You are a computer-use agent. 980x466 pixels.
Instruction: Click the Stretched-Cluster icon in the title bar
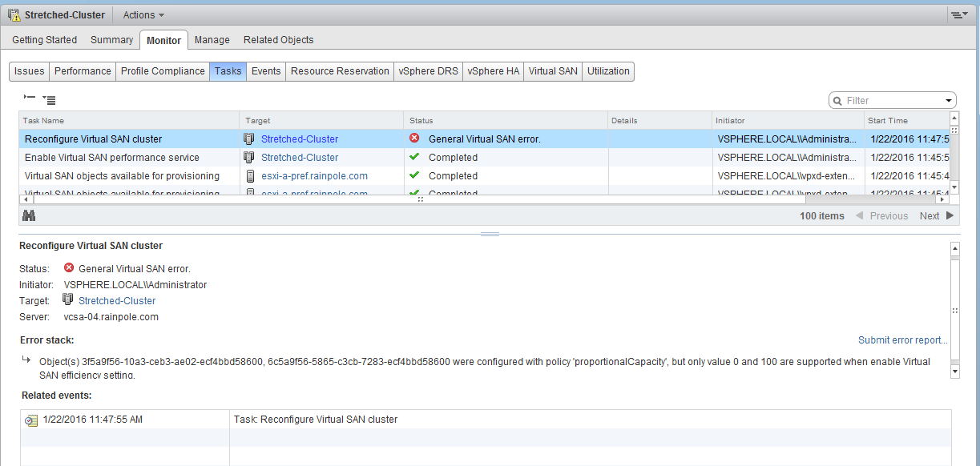[x=14, y=15]
